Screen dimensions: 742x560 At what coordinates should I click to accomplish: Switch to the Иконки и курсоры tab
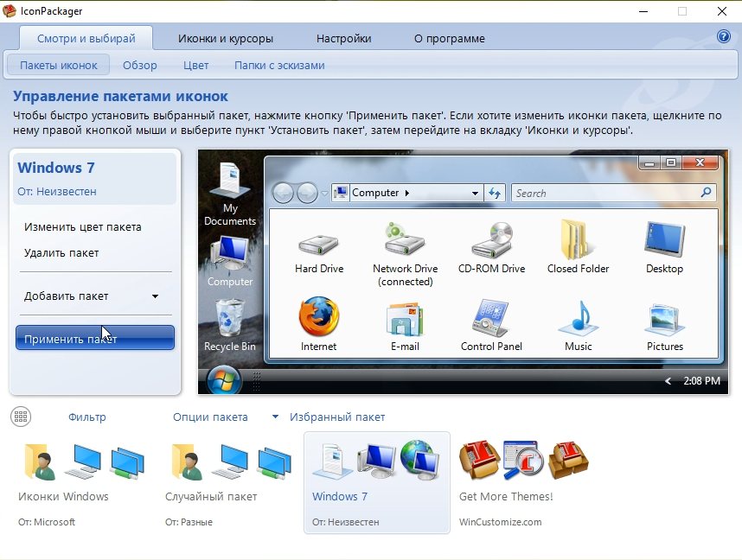point(226,39)
